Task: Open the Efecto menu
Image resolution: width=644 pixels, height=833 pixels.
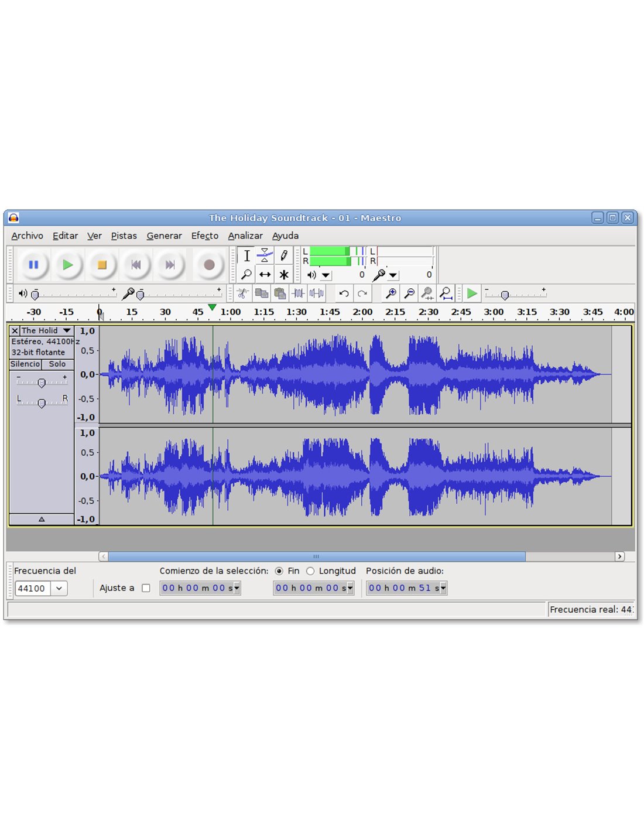Action: pos(204,235)
